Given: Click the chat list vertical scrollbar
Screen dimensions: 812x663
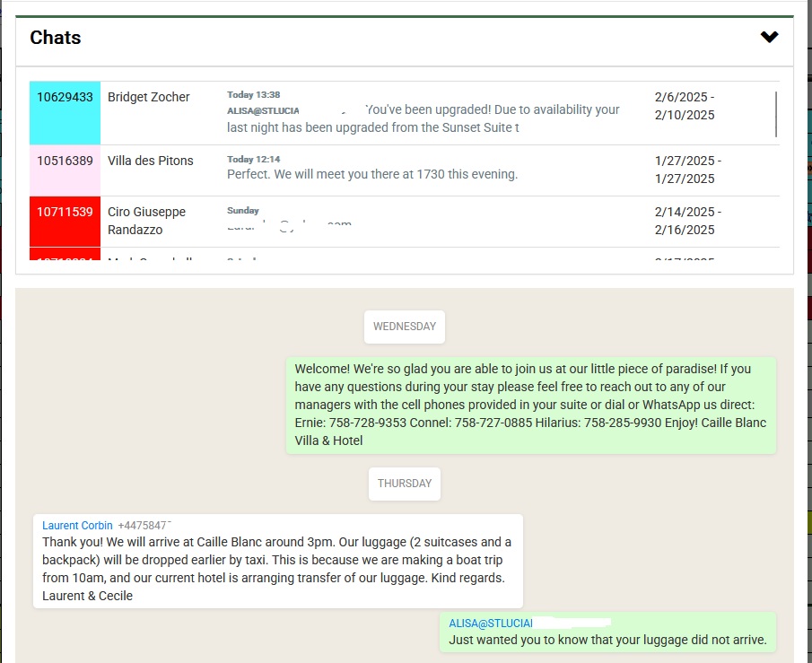Looking at the screenshot, I should click(x=776, y=114).
